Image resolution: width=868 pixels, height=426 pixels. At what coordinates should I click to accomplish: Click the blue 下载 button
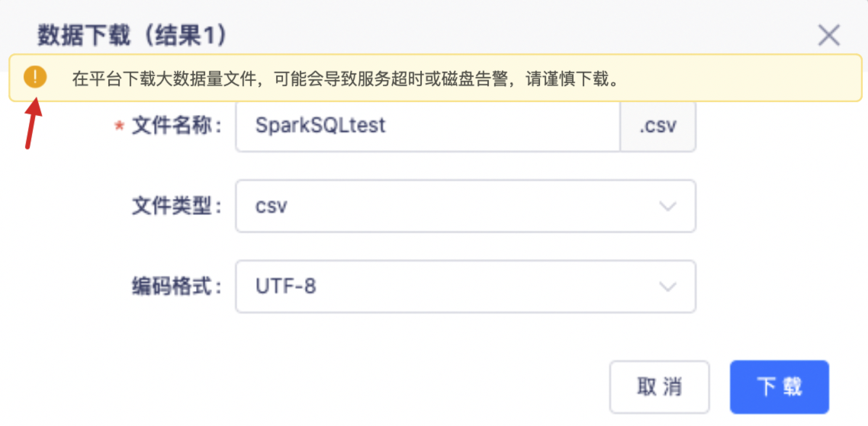780,387
